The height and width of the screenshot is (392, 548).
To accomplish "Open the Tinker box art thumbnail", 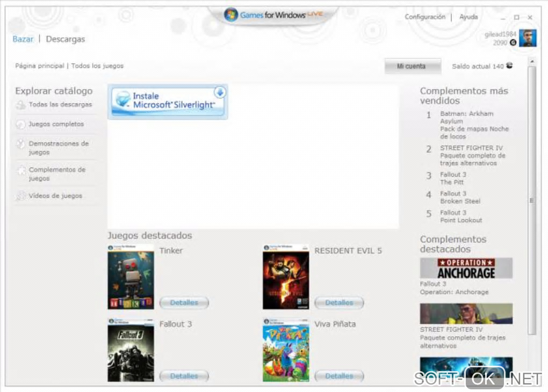I will [x=131, y=277].
